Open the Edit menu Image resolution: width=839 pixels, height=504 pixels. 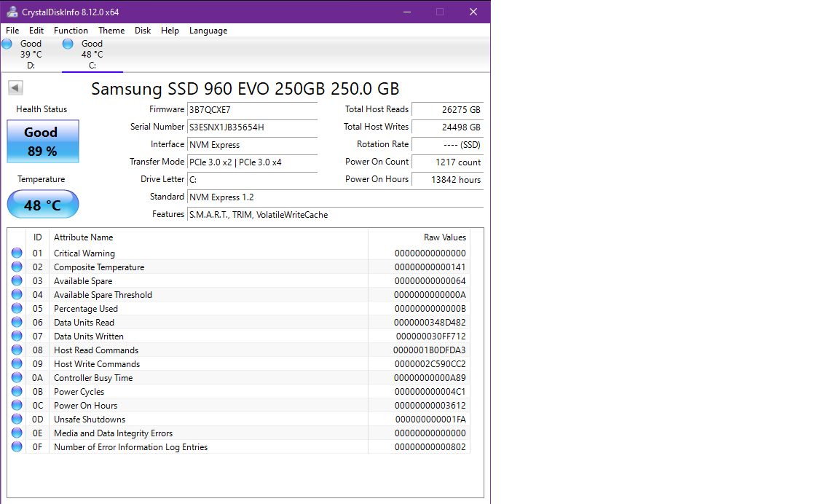coord(36,31)
